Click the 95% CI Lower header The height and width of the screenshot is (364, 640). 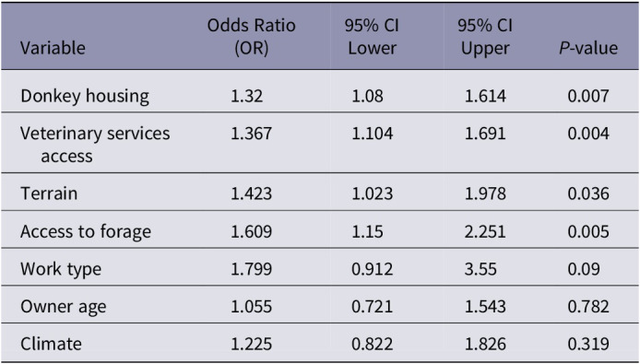pos(372,37)
